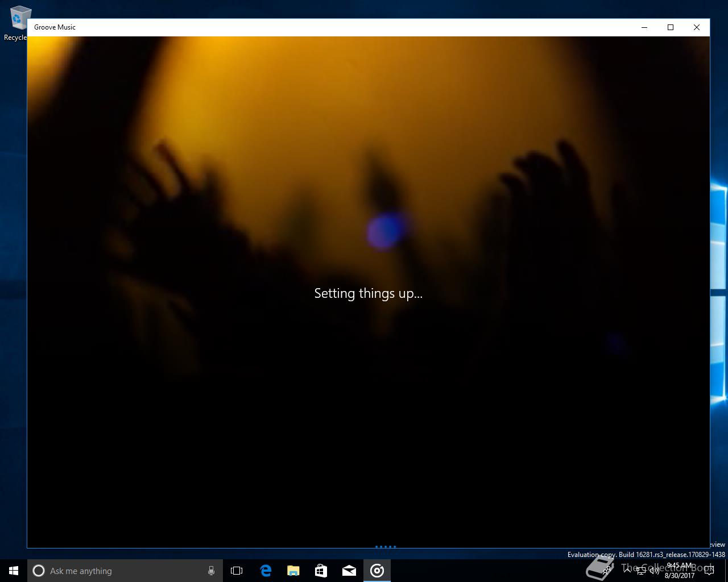
Task: Open the Windows Start menu
Action: coord(14,571)
